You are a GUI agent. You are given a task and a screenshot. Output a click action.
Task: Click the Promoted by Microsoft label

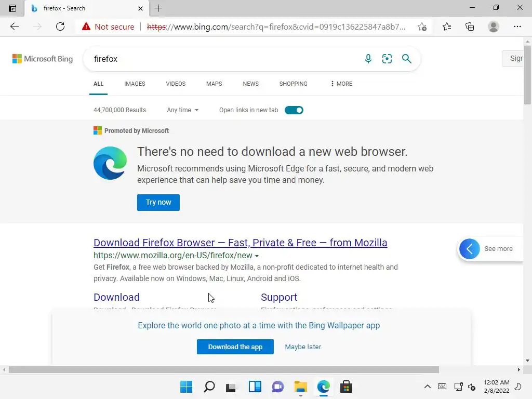click(x=137, y=130)
